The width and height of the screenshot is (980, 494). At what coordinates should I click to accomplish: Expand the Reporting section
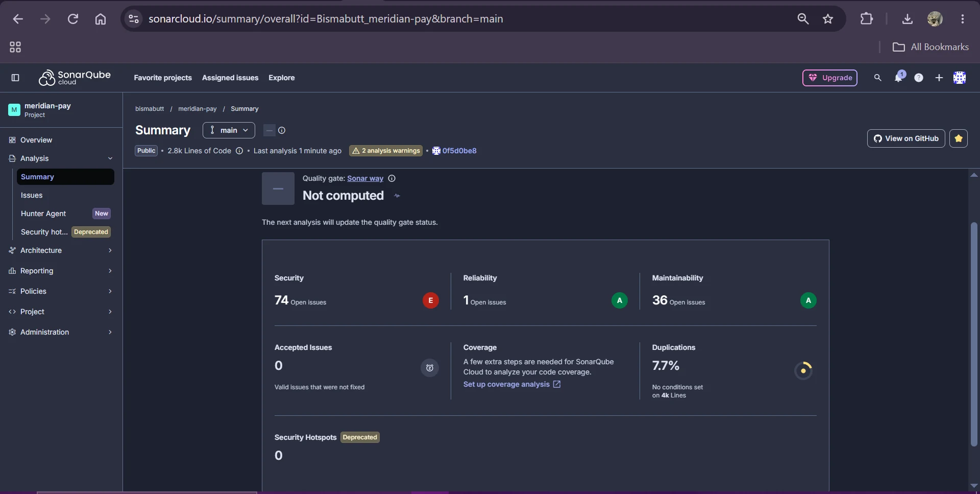click(x=61, y=271)
